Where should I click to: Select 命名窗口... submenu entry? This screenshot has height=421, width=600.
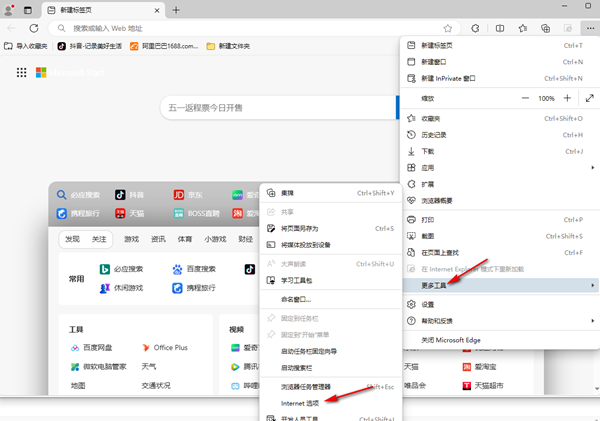coord(331,300)
